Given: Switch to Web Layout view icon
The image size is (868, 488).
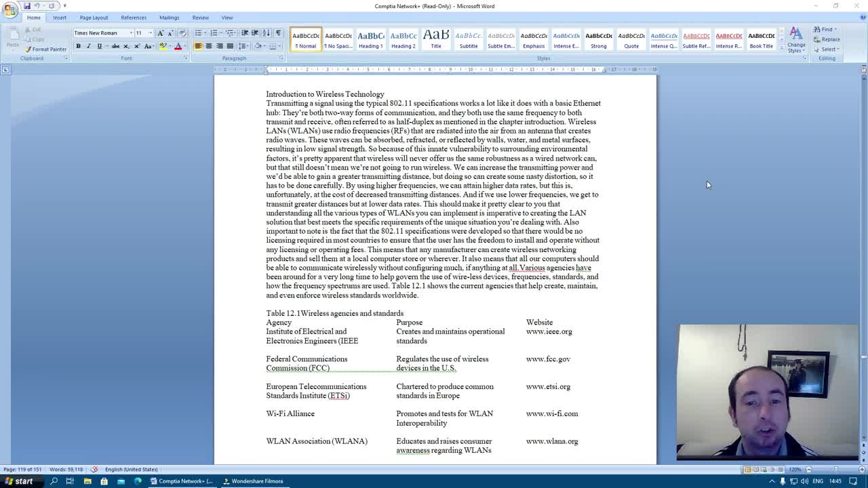Looking at the screenshot, I should pos(764,469).
